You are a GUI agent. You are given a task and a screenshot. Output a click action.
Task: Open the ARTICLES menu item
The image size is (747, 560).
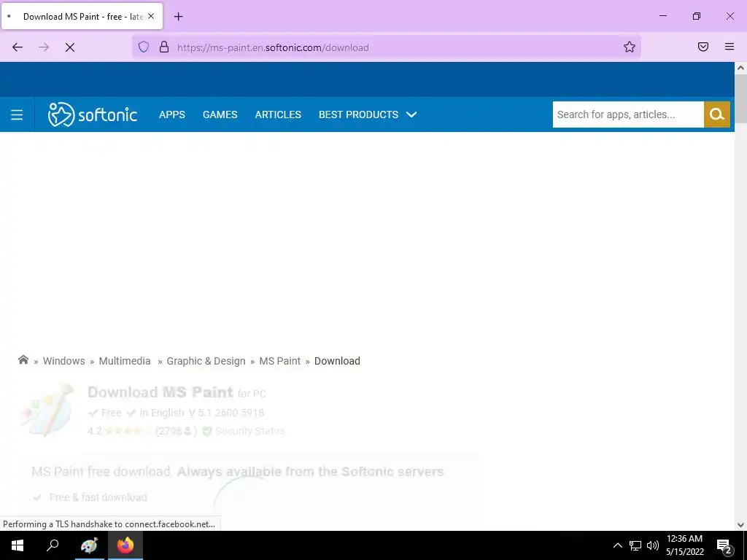[x=278, y=114]
